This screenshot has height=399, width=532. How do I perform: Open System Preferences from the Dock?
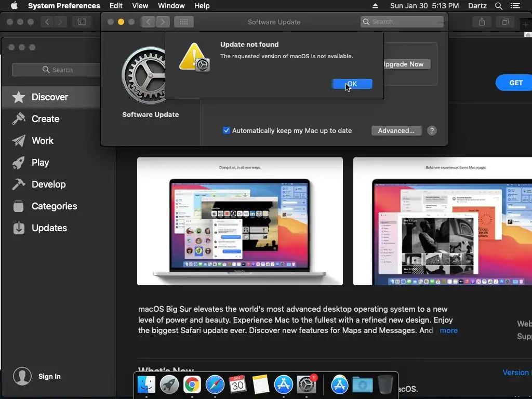click(307, 384)
